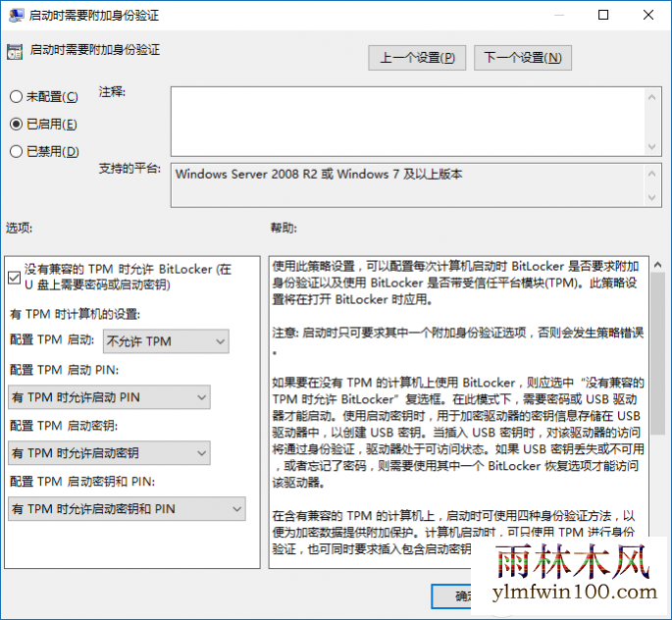Click inside the 注释 comment text box

pos(408,122)
